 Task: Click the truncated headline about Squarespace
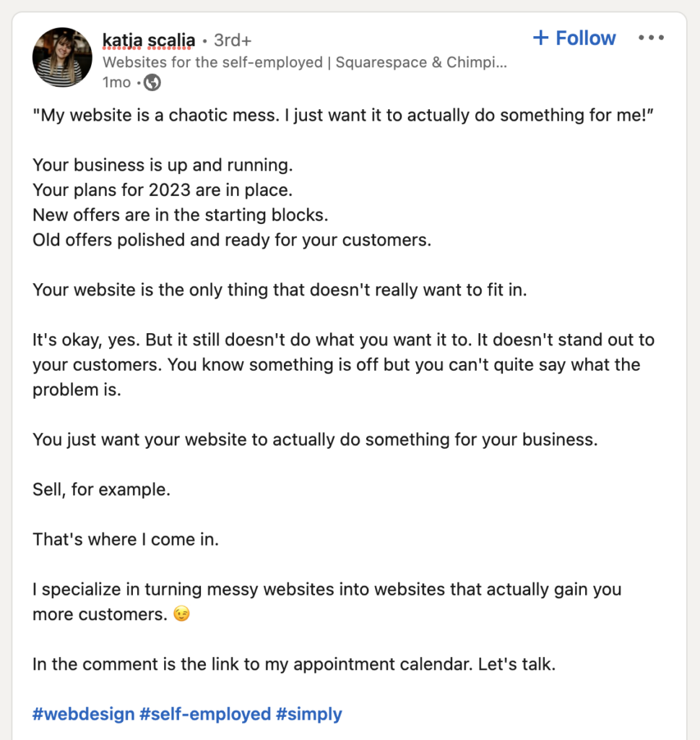[305, 62]
